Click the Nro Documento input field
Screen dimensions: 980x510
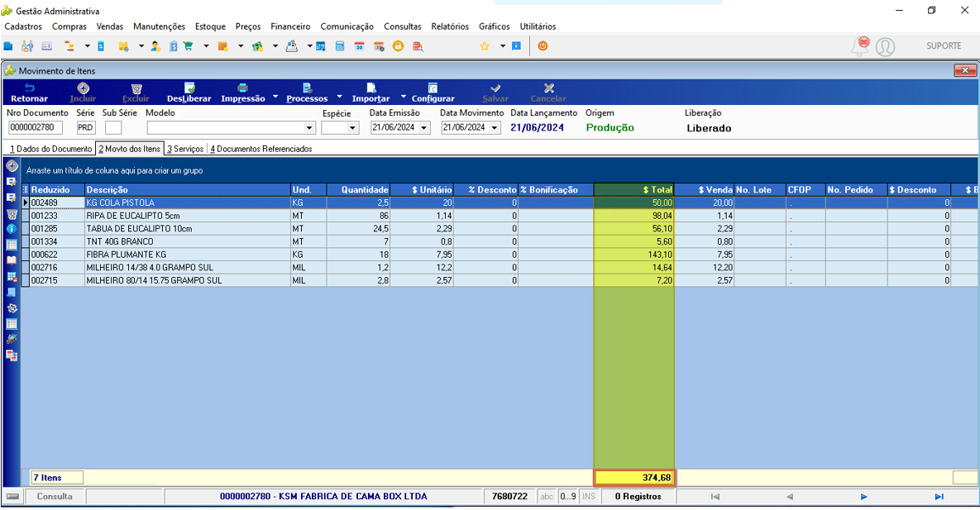pyautogui.click(x=35, y=127)
